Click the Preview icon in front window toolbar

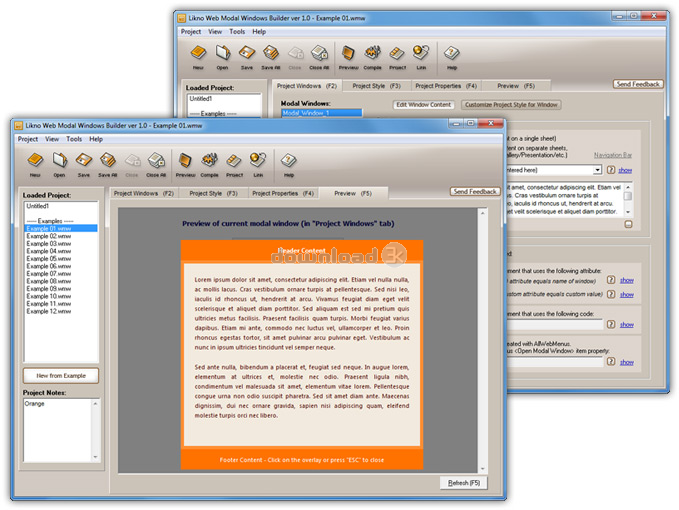pyautogui.click(x=186, y=161)
